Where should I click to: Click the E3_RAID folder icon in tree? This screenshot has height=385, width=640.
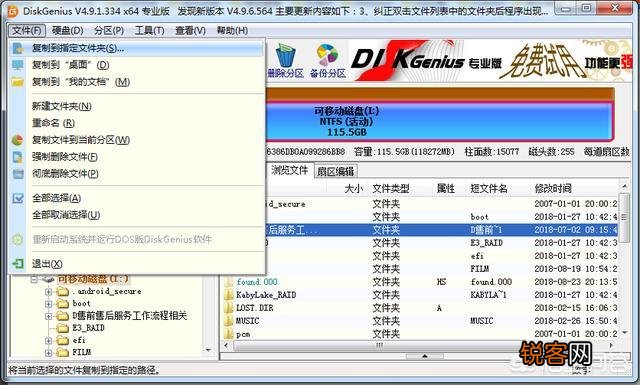pos(62,328)
